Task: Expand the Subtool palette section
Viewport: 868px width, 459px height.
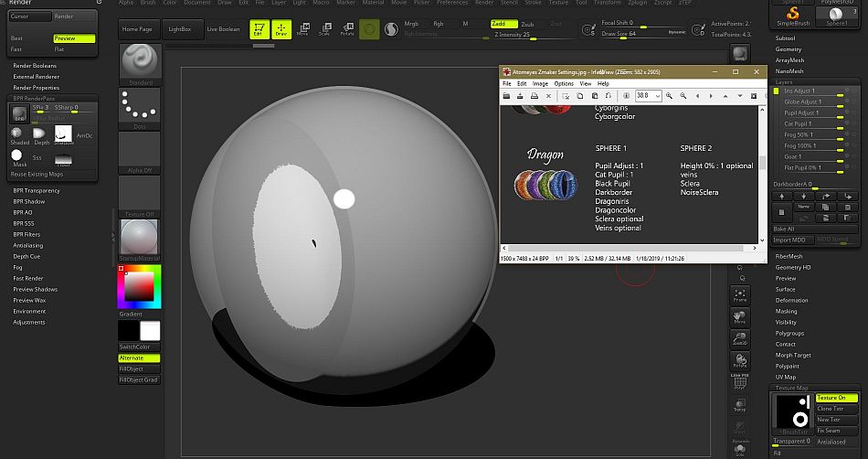Action: click(x=786, y=38)
